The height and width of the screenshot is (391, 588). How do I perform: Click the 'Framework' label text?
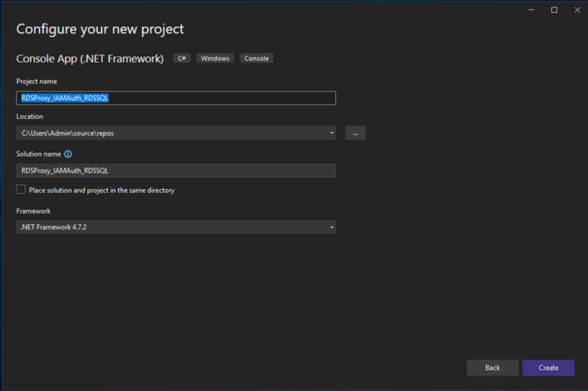33,211
